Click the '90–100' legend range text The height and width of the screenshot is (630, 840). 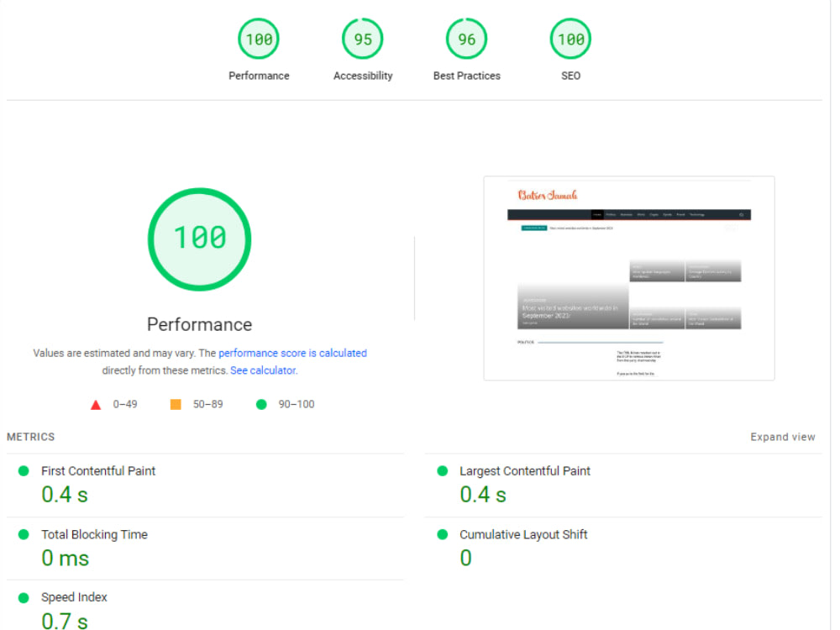[297, 405]
